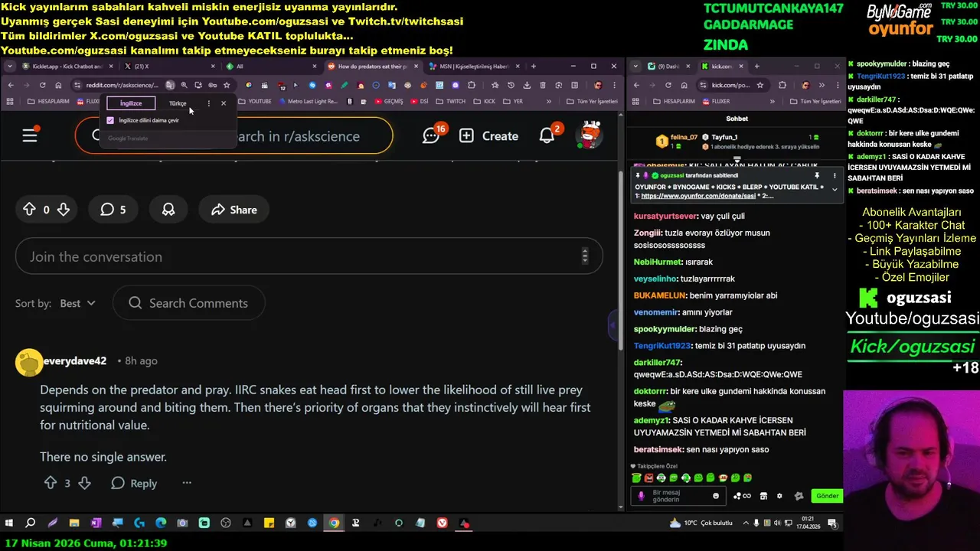This screenshot has width=980, height=551.
Task: Click the Bir mesaj gönderin chat field
Action: click(678, 496)
